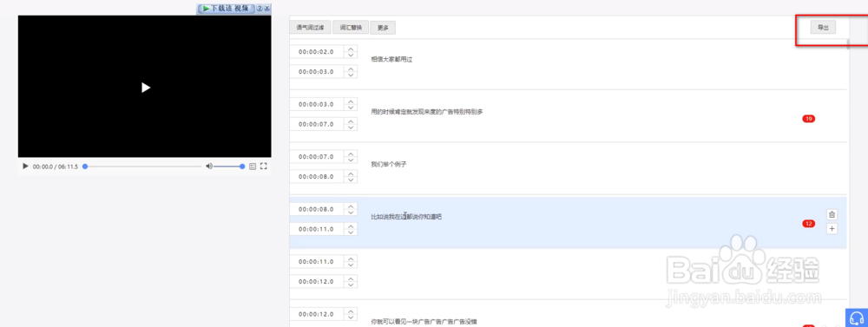Viewport: 868px width, 327px height.
Task: Click the volume slider handle
Action: coord(242,166)
